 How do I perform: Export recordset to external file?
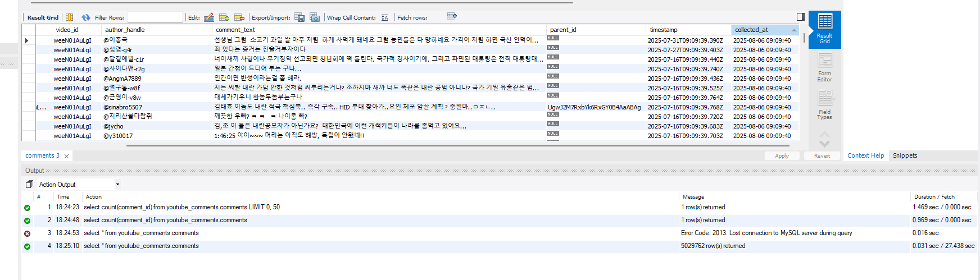click(300, 17)
